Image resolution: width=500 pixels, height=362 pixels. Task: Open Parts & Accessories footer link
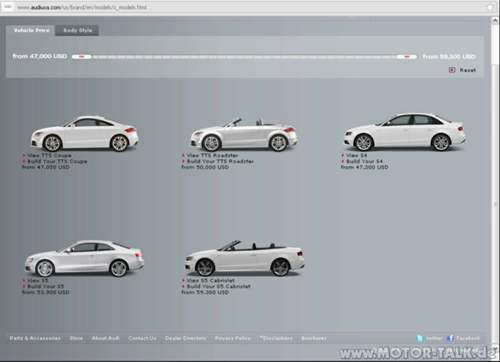click(35, 338)
